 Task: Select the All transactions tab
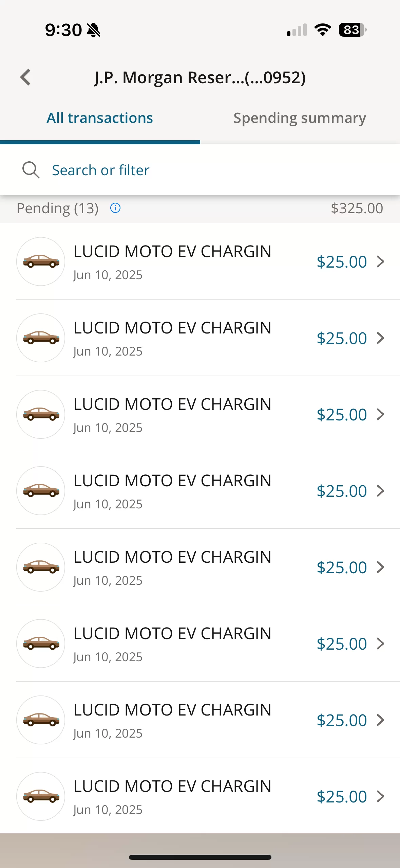pyautogui.click(x=100, y=118)
